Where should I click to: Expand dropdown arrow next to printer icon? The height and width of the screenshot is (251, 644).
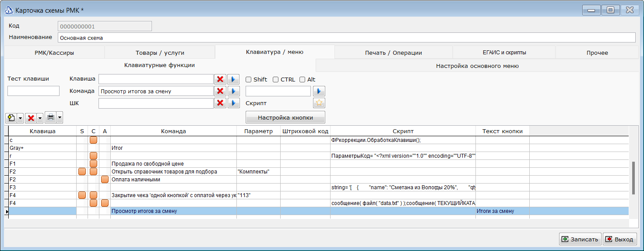[x=60, y=117]
